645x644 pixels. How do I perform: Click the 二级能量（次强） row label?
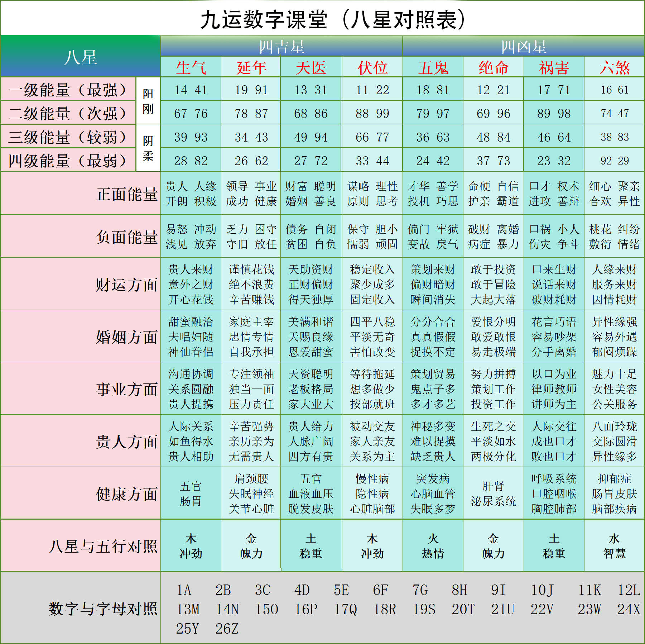click(68, 113)
